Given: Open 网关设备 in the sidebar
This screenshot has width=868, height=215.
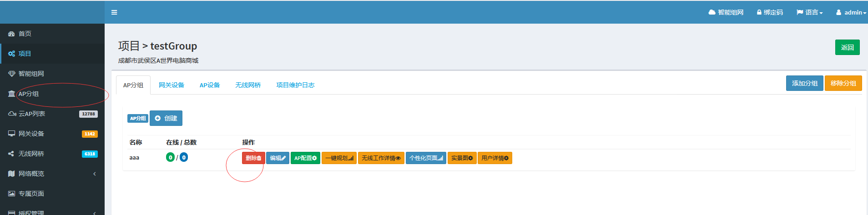Looking at the screenshot, I should point(31,134).
